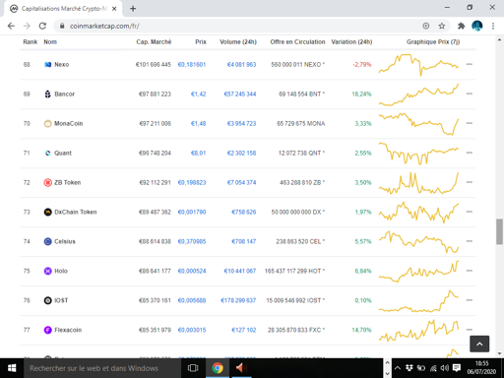This screenshot has height=378, width=504.
Task: Sort table by the Variation (24h) header
Action: (x=352, y=42)
